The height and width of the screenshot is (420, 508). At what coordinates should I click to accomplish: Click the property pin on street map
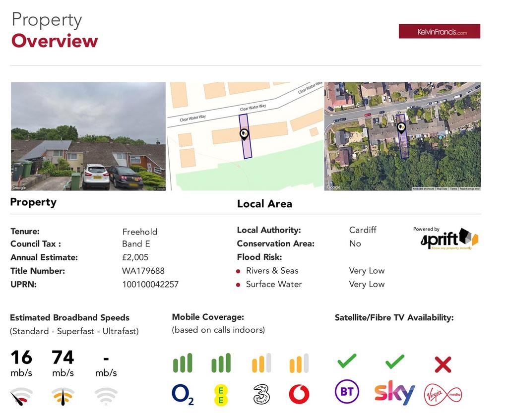click(x=244, y=134)
